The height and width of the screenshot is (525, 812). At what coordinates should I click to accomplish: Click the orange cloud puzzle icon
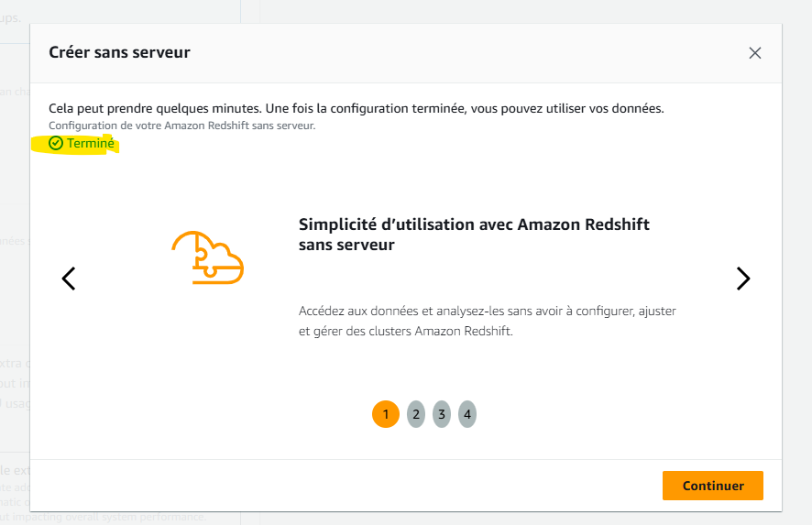click(208, 257)
